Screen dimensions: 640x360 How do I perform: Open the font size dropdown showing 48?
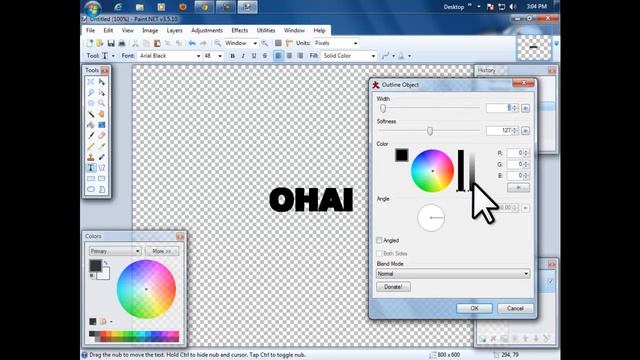point(213,56)
